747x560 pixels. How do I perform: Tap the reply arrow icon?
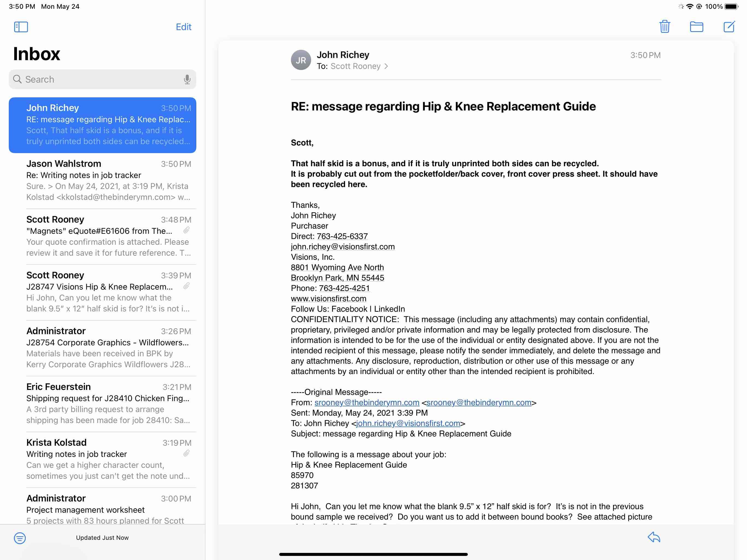[654, 537]
